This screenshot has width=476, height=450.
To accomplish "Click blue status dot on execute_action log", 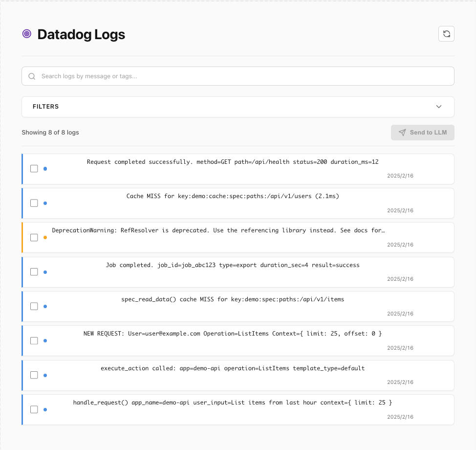I will [x=45, y=376].
